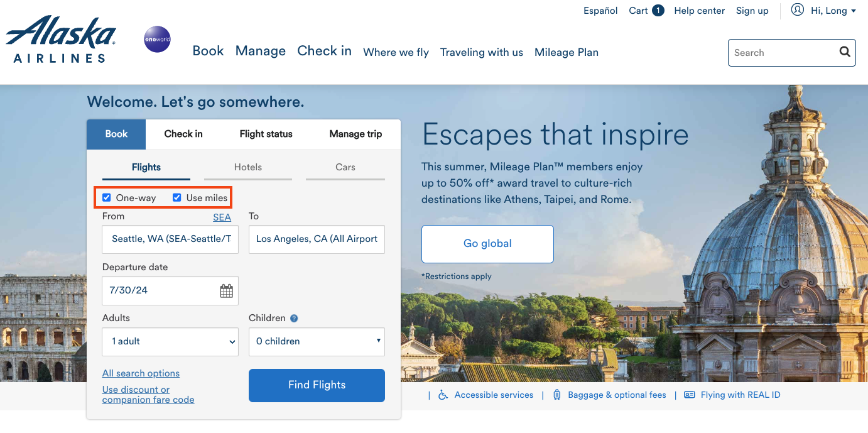Click the Accessible services wheelchair icon

point(443,395)
